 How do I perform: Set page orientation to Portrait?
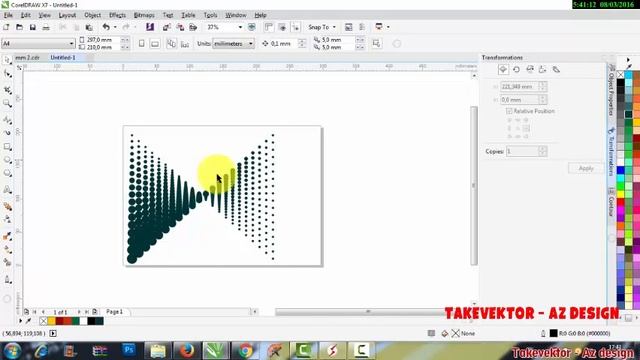point(142,43)
